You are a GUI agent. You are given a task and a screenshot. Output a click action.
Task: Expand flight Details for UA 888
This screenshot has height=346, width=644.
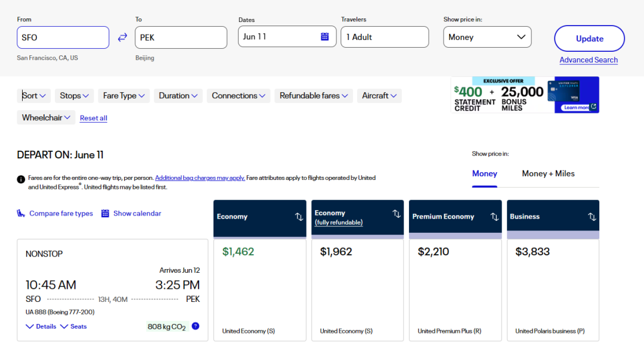tap(41, 326)
